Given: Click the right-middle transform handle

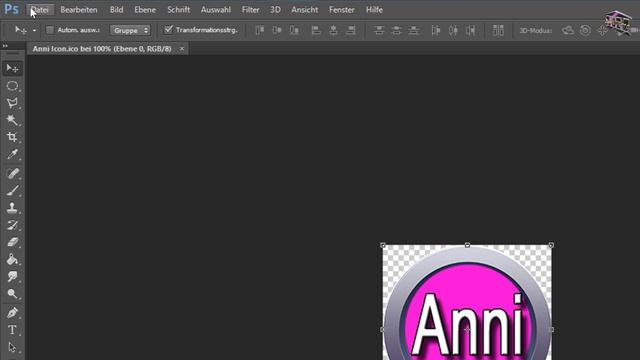Looking at the screenshot, I should click(552, 329).
